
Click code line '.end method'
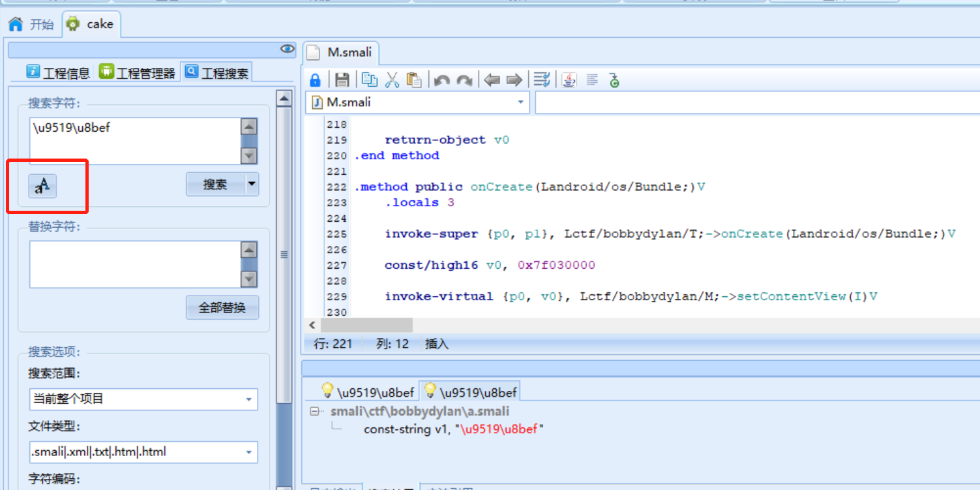click(397, 155)
